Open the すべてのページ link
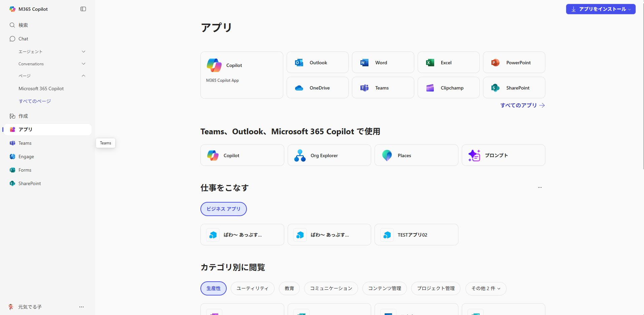The width and height of the screenshot is (644, 315). pyautogui.click(x=35, y=101)
